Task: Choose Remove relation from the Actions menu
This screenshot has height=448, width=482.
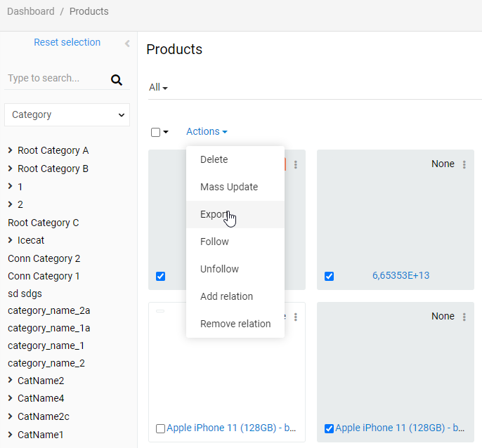Action: [x=235, y=324]
